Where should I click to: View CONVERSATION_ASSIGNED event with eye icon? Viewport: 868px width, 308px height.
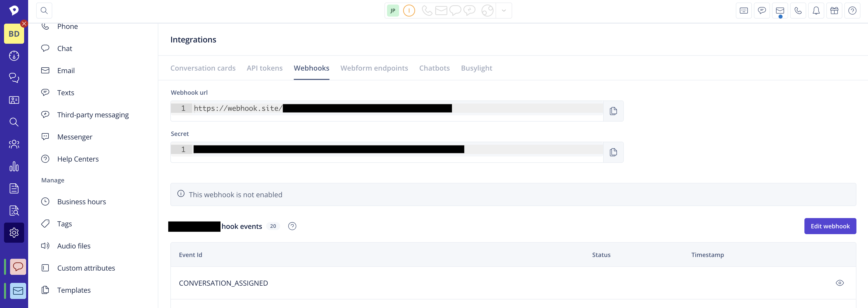[839, 283]
